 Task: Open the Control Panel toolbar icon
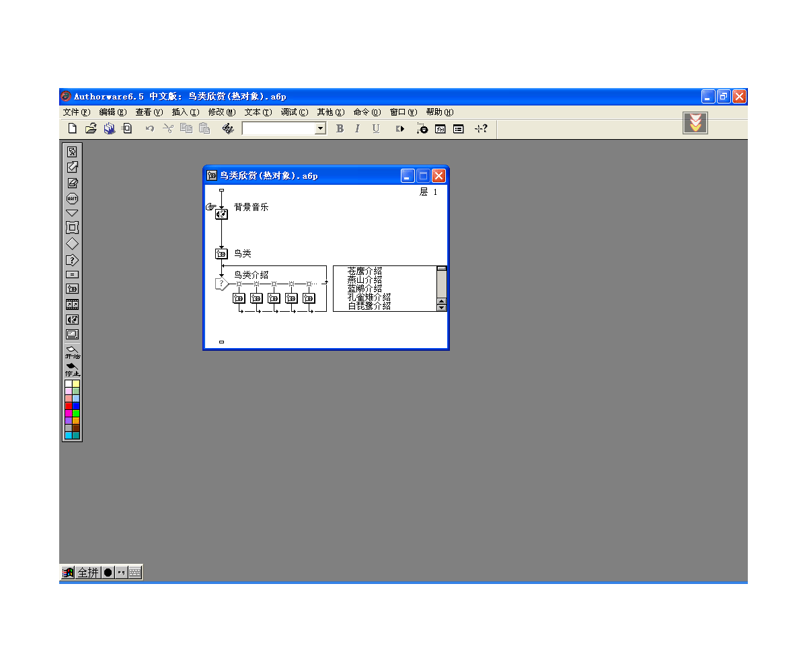422,128
